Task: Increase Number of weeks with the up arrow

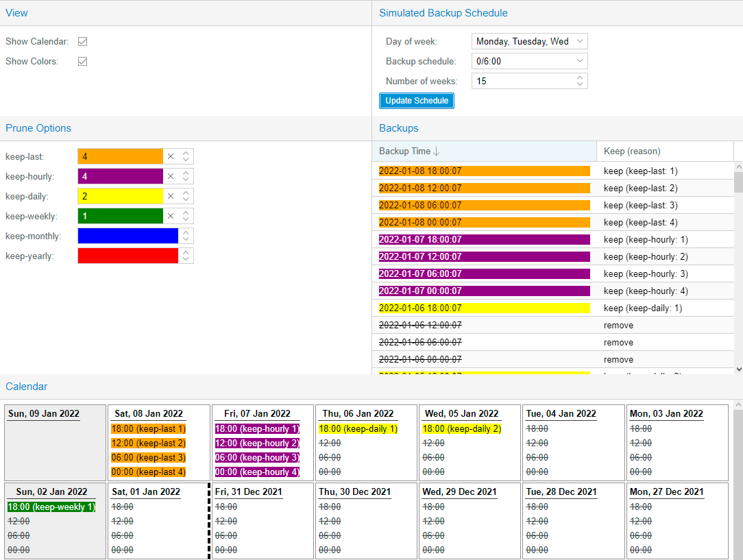Action: point(581,77)
